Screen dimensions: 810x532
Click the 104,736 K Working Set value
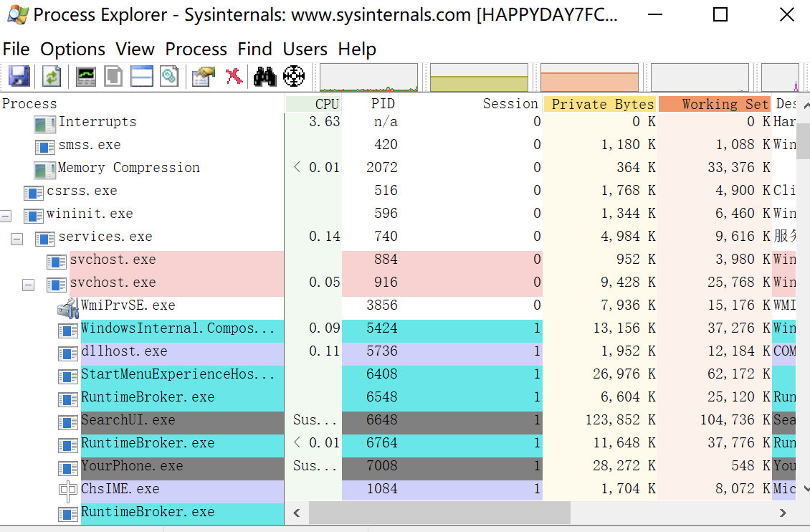(735, 420)
